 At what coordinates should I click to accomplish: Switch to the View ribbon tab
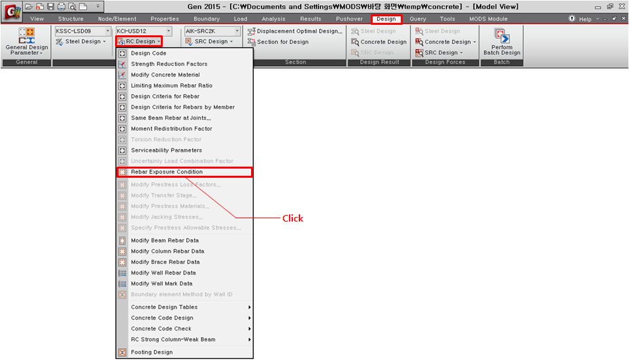pyautogui.click(x=37, y=19)
